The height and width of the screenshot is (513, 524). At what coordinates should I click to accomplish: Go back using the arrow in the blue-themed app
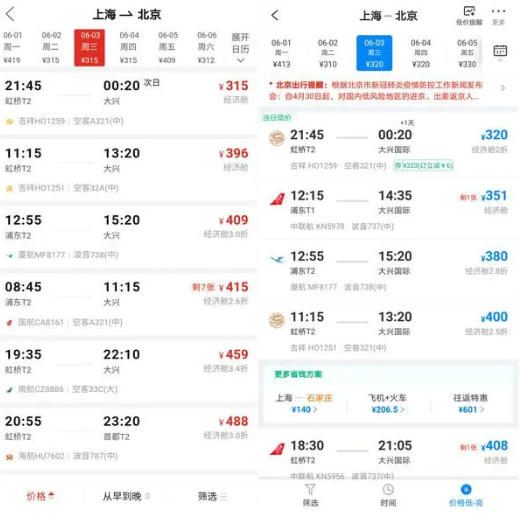point(275,15)
